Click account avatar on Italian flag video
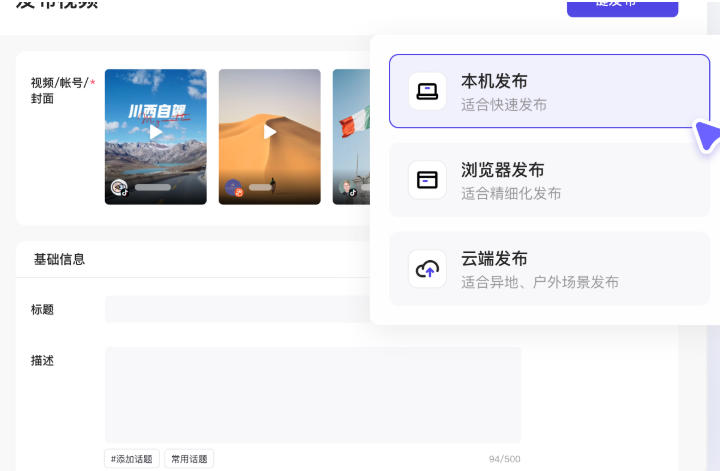This screenshot has width=720, height=471. point(345,188)
